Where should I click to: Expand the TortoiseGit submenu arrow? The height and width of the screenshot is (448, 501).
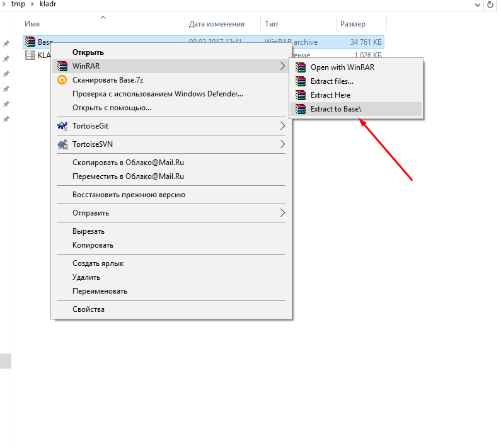point(282,126)
